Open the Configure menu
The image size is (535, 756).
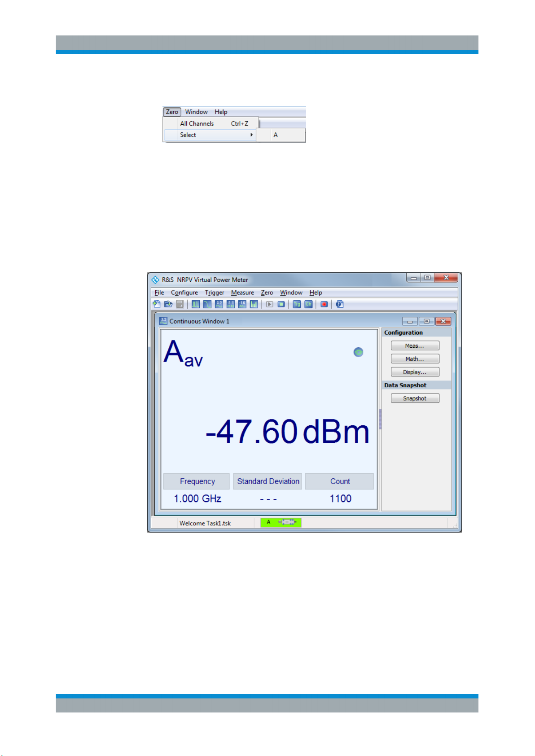184,293
